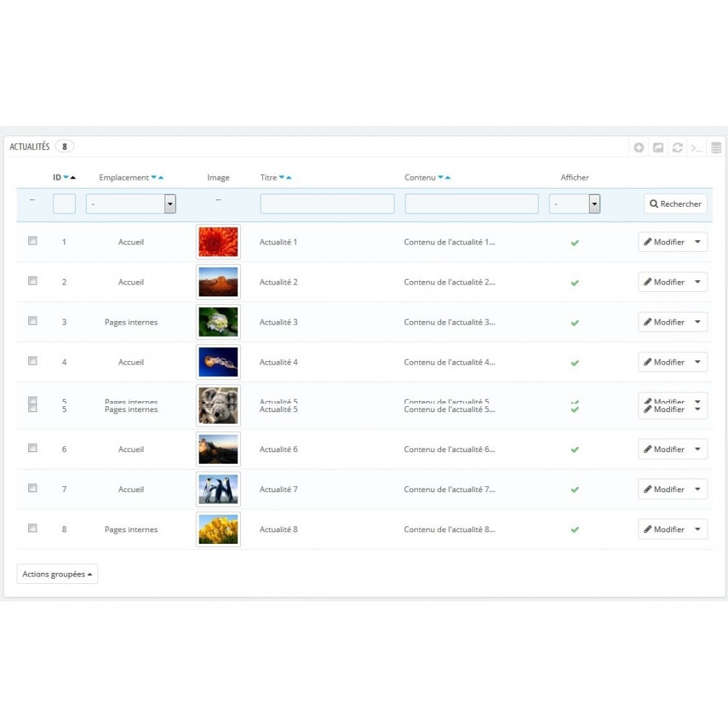Click the title text 'Actualité 6'
728x728 pixels.
click(279, 449)
